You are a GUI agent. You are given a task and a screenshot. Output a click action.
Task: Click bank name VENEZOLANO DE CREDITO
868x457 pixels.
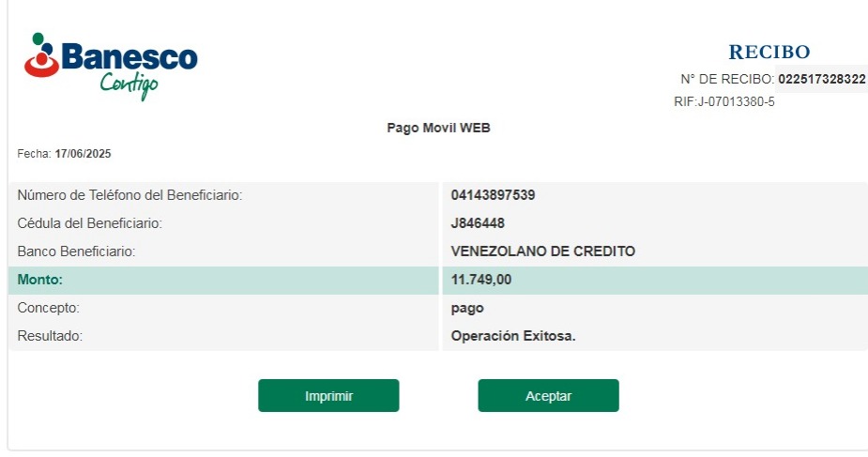[542, 251]
